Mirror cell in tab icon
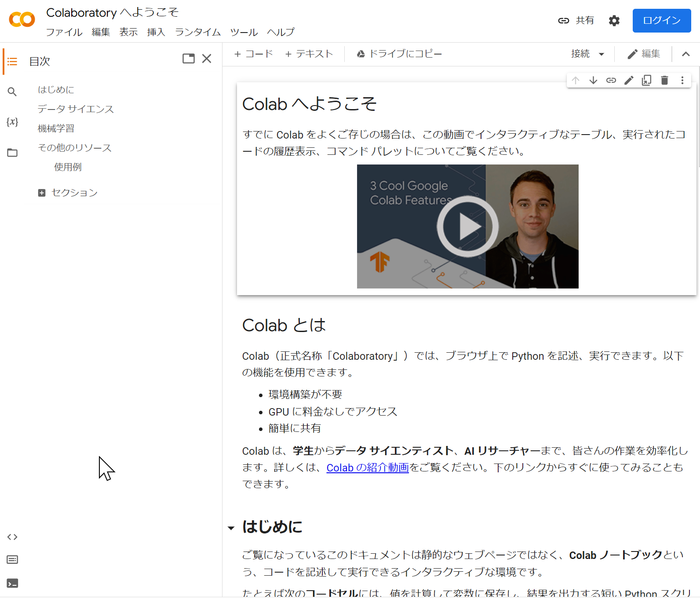Image resolution: width=700 pixels, height=599 pixels. tap(647, 80)
